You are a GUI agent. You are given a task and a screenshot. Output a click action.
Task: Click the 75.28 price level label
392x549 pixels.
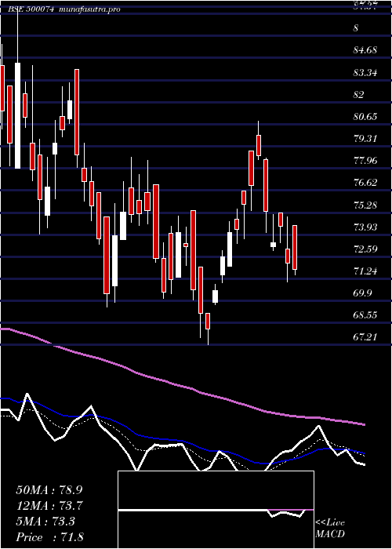point(365,205)
